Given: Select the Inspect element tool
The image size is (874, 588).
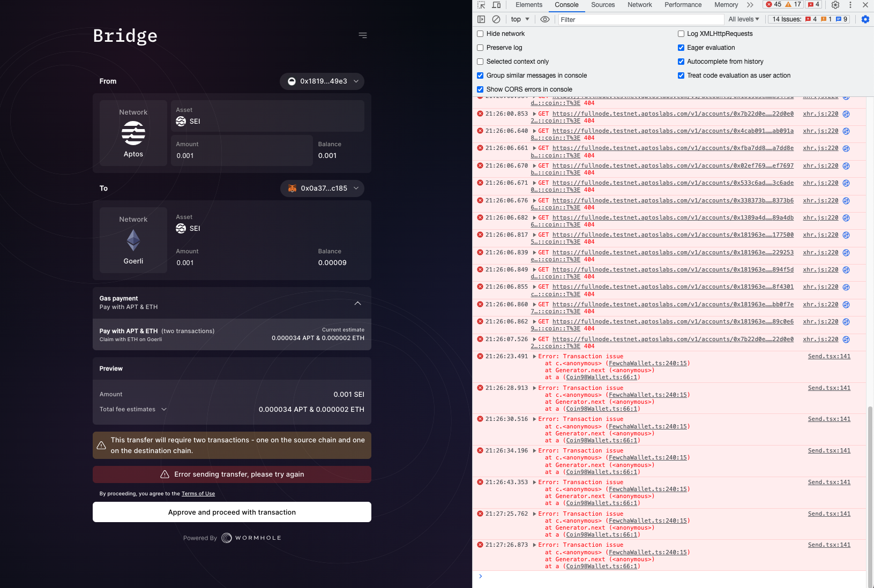Looking at the screenshot, I should [x=481, y=5].
